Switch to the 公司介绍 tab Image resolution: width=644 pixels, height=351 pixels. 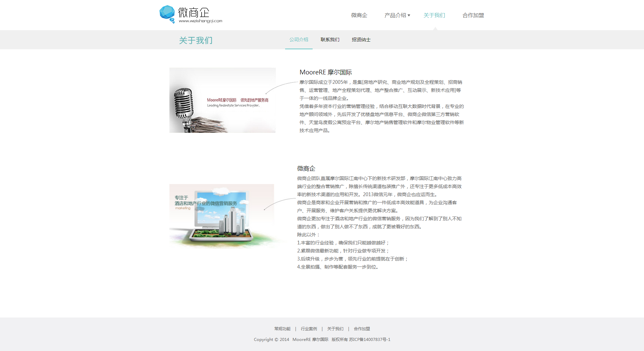tap(299, 40)
